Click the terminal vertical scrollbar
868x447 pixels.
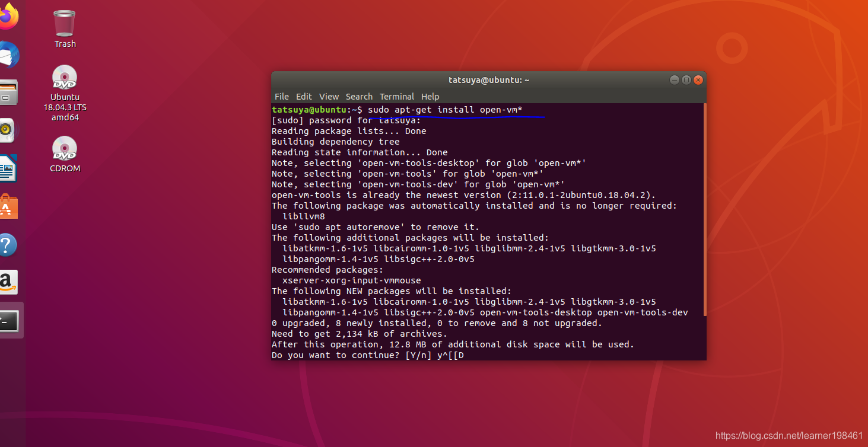point(704,210)
